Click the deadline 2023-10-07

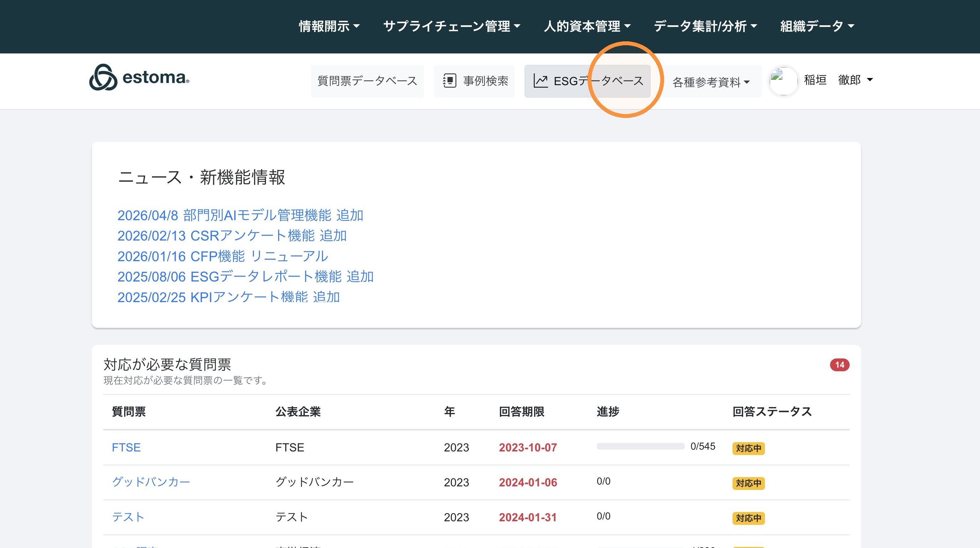[x=528, y=448]
